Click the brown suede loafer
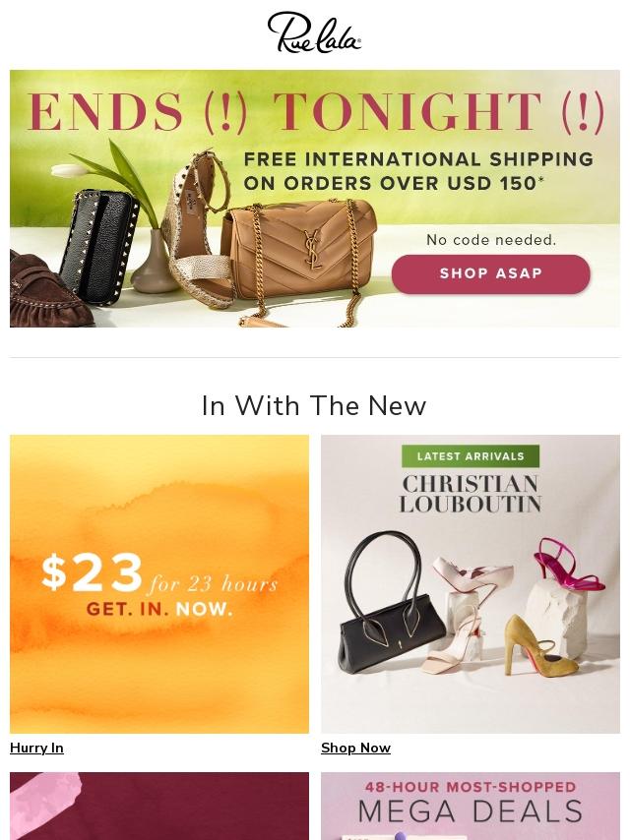This screenshot has width=630, height=840. click(48, 292)
